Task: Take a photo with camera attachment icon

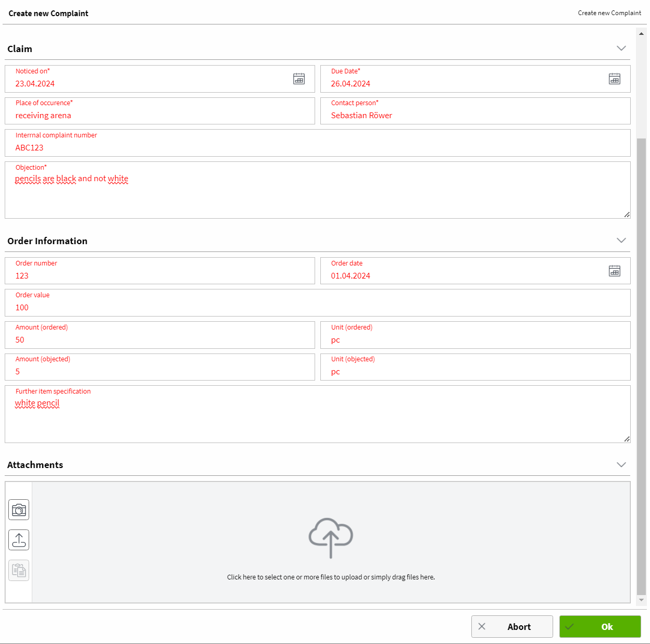Action: (19, 510)
